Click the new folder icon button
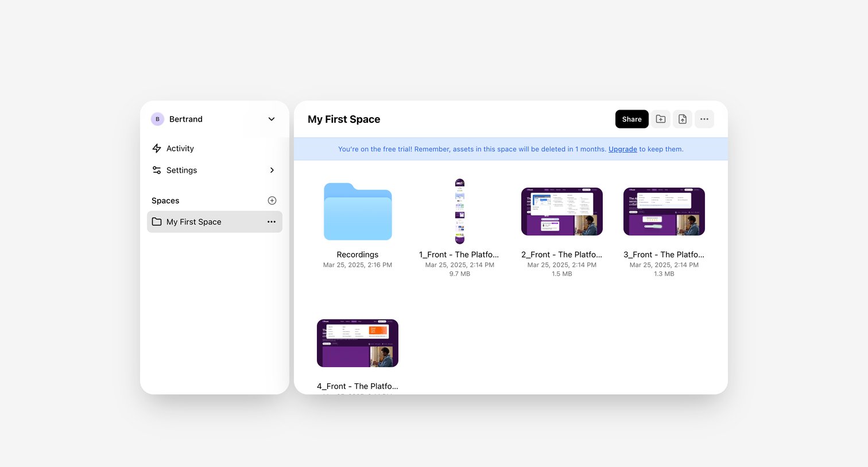868x467 pixels. point(661,119)
